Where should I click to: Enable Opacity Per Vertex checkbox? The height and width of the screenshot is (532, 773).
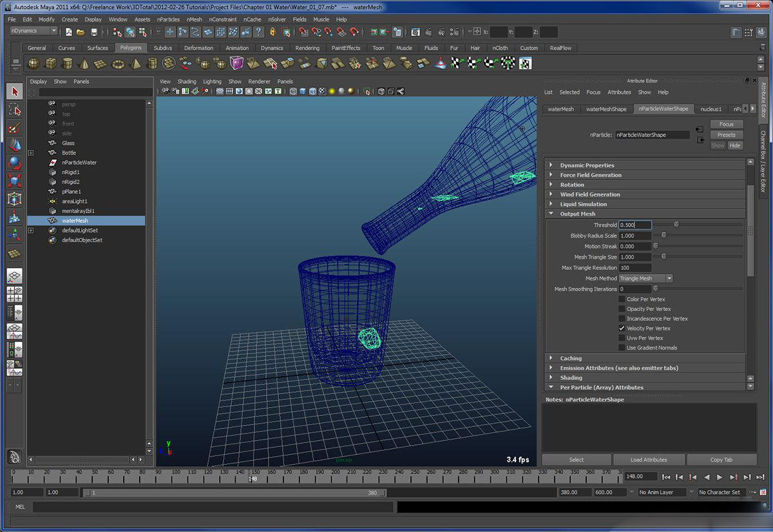click(622, 309)
